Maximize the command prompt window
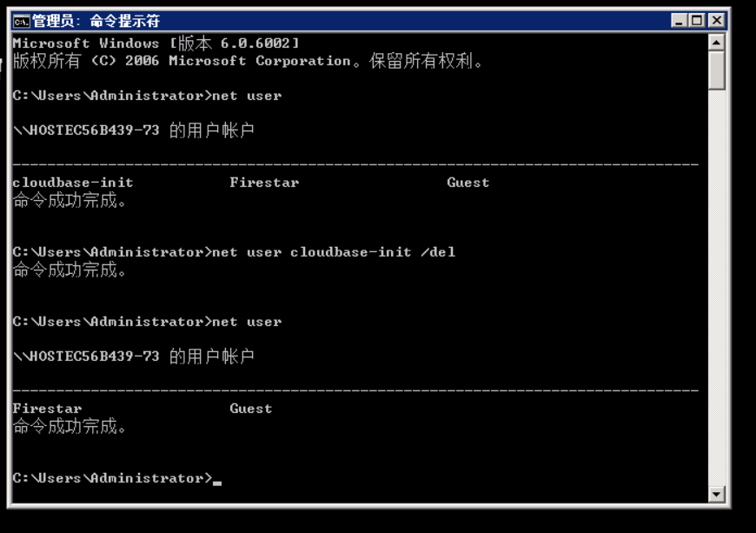 coord(697,20)
